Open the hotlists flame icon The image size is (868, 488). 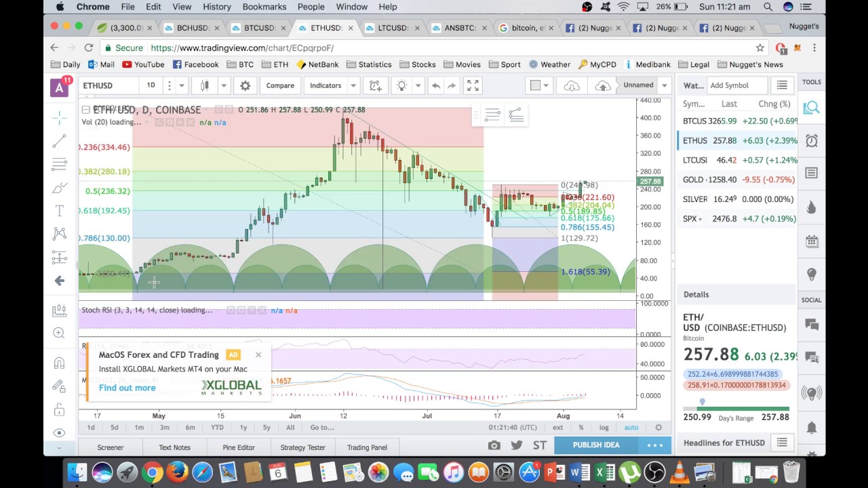812,207
